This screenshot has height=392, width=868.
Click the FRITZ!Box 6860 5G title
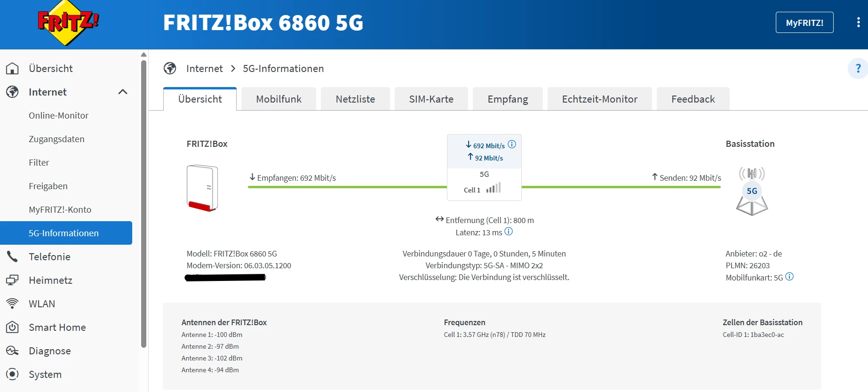coord(263,23)
